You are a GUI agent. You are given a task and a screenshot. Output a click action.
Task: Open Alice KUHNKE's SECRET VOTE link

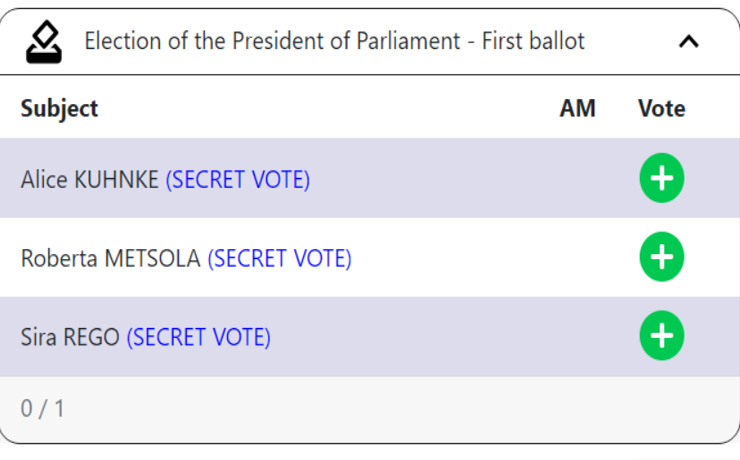point(238,180)
